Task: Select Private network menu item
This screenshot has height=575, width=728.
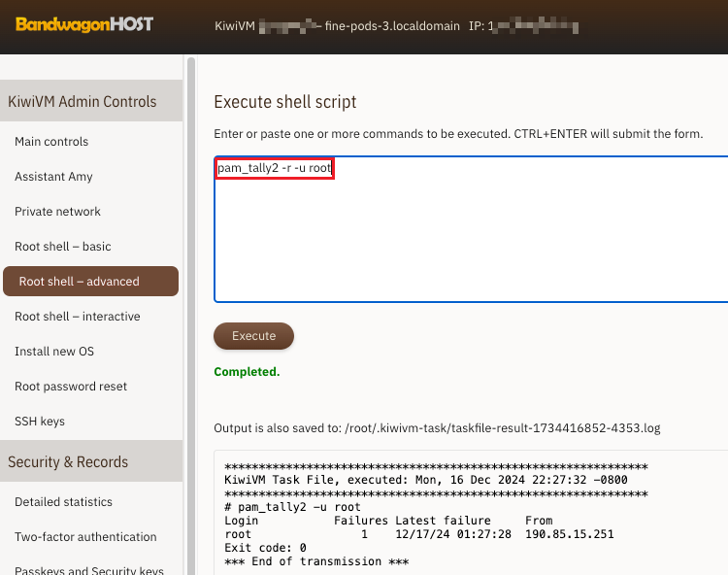Action: tap(57, 212)
